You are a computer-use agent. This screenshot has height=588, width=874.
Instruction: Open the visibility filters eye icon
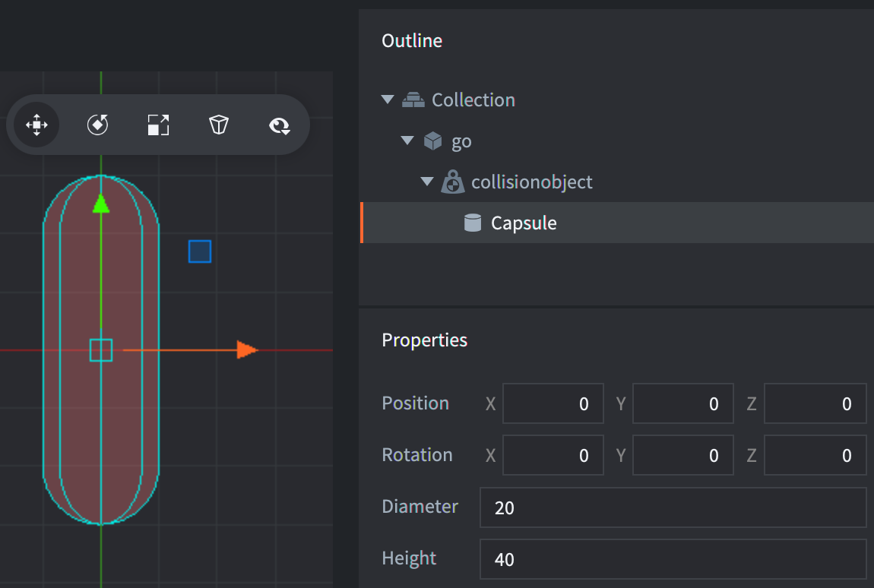(x=280, y=125)
